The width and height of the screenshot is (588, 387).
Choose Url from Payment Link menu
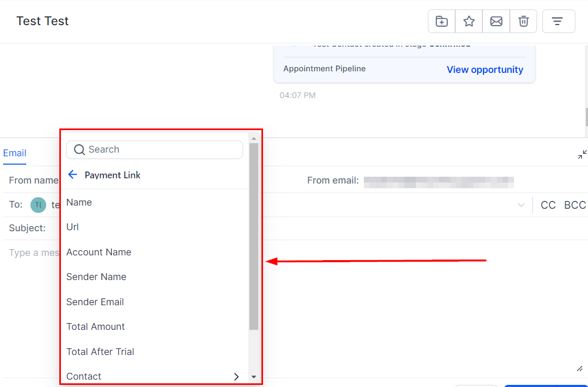[72, 227]
